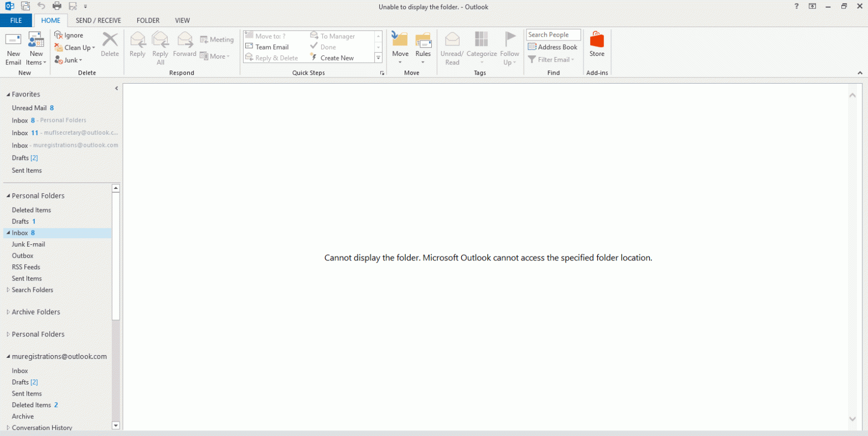868x436 pixels.
Task: Click the Search People input box
Action: click(x=553, y=35)
